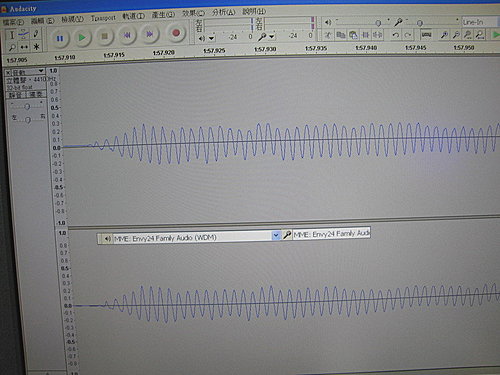Open the 檢視(V) View menu
Viewport: 500px width, 375px height.
[x=72, y=19]
